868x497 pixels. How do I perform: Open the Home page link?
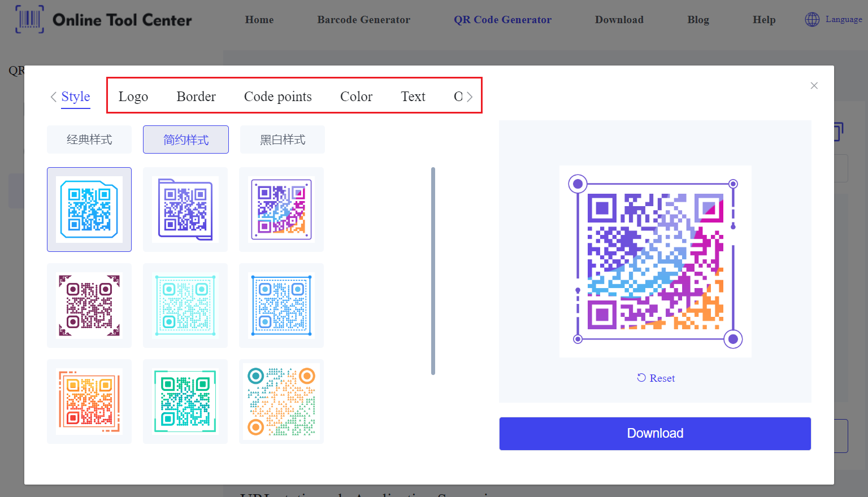259,20
